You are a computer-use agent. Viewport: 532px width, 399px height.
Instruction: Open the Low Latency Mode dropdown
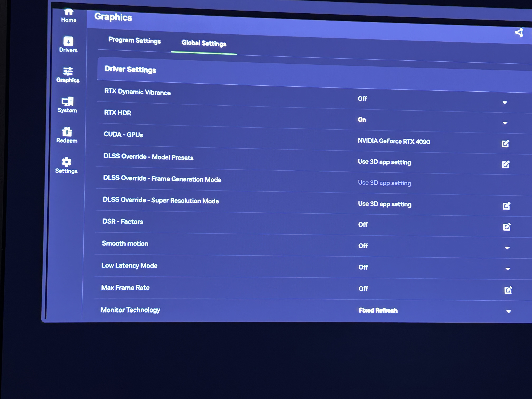pyautogui.click(x=507, y=269)
